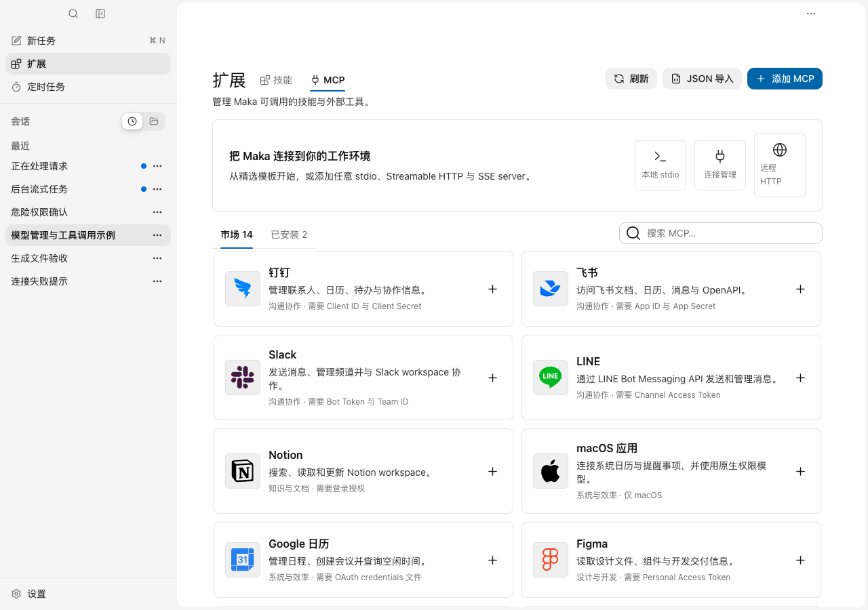Open more options for 后台流式任务

click(x=157, y=189)
